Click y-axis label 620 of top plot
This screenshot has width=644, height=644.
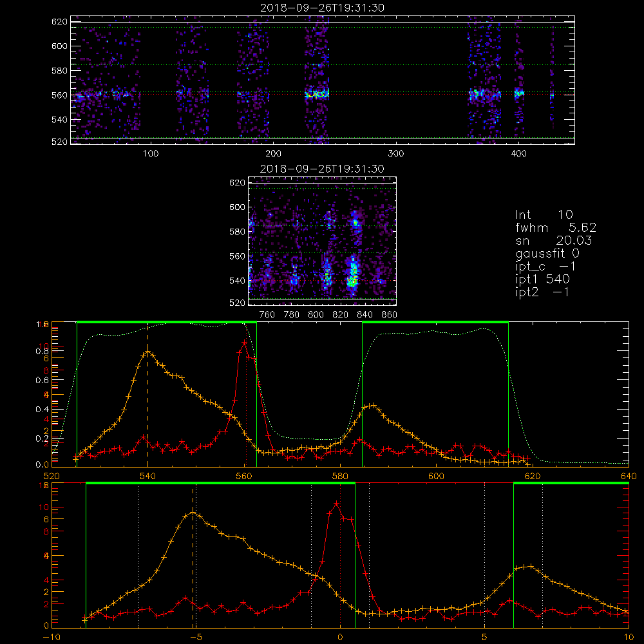[x=59, y=22]
